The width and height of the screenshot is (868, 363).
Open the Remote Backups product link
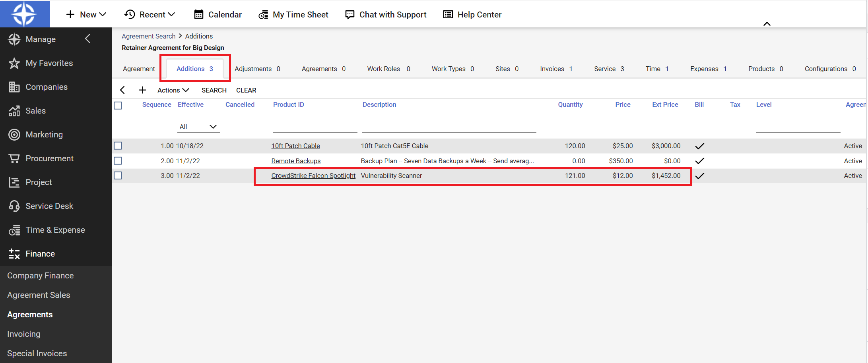point(296,161)
